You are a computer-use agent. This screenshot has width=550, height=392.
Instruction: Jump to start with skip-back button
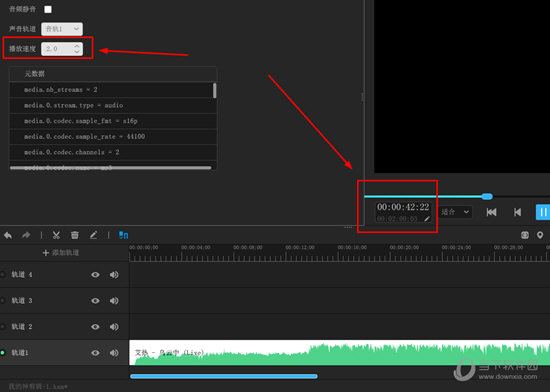coord(491,212)
